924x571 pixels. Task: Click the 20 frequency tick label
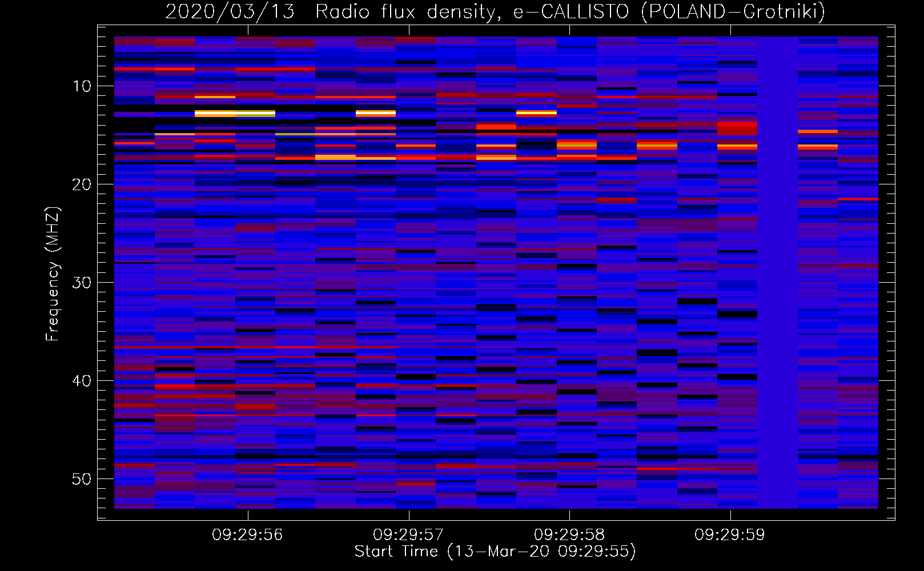[82, 184]
